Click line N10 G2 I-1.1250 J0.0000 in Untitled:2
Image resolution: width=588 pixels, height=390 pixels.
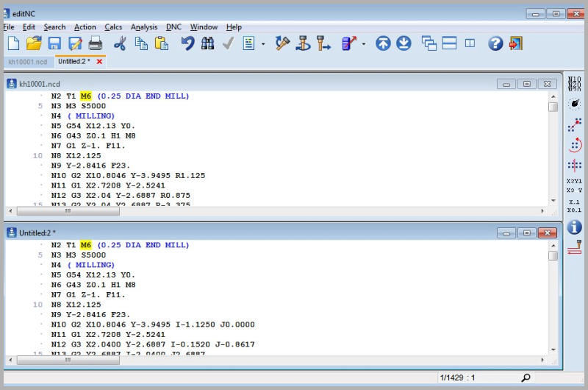[153, 325]
